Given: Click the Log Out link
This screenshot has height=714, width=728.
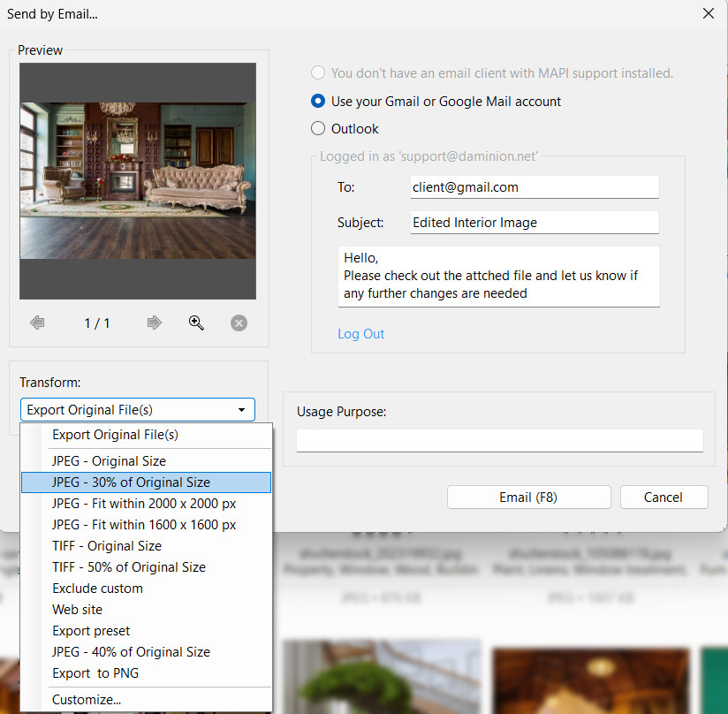Looking at the screenshot, I should tap(360, 334).
